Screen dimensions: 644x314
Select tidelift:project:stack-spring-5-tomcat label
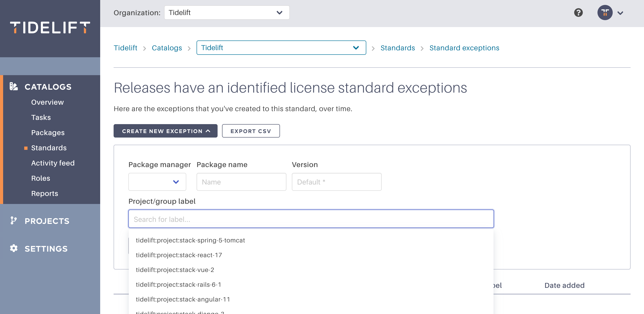pos(311,240)
